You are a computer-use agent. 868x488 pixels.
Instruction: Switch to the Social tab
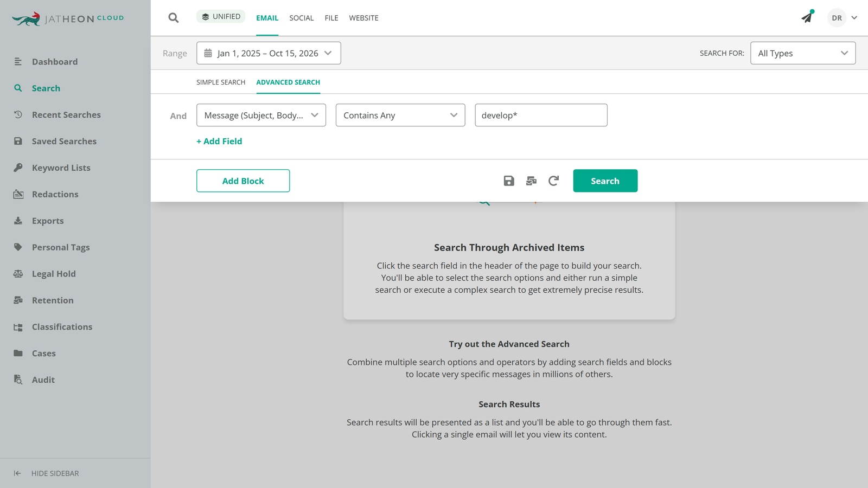click(302, 18)
